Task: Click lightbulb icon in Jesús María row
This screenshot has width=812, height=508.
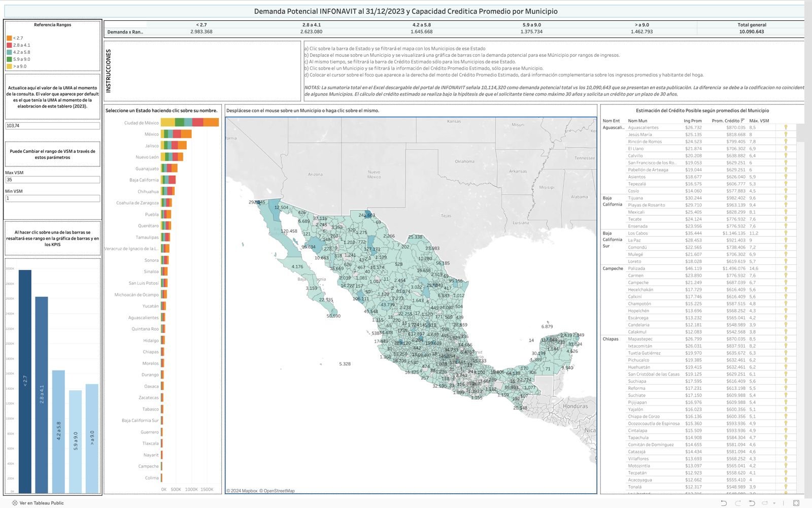Action: [x=786, y=134]
